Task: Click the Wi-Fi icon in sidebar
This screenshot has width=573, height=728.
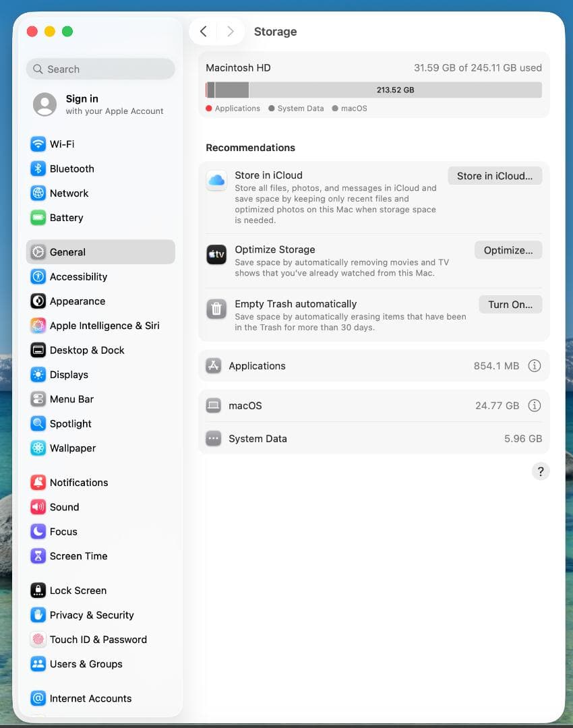Action: (38, 144)
